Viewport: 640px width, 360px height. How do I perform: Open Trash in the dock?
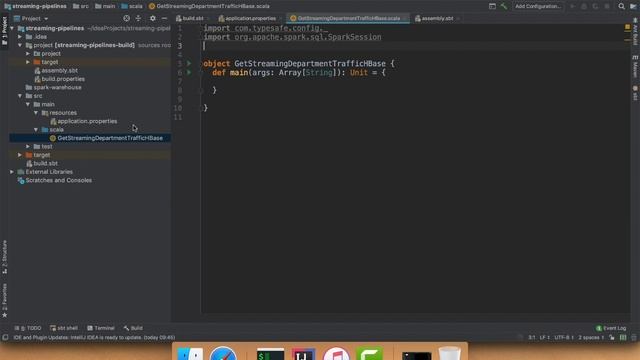tap(449, 353)
